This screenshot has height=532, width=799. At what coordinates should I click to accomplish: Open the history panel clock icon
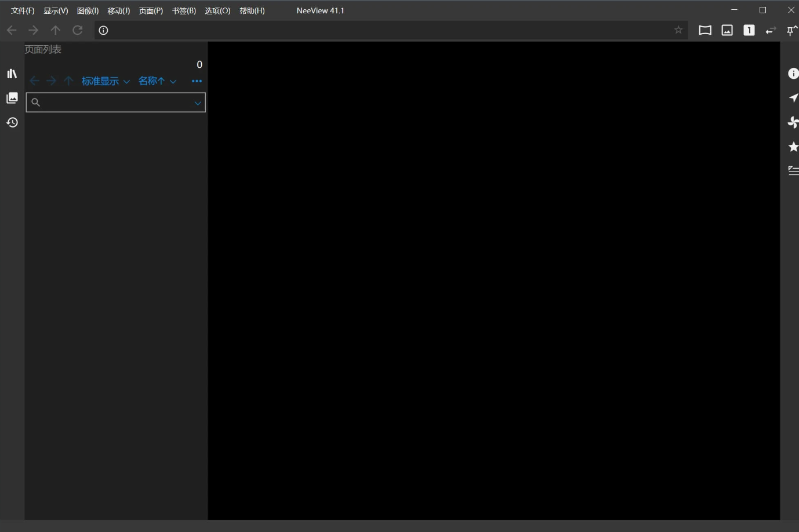coord(12,122)
